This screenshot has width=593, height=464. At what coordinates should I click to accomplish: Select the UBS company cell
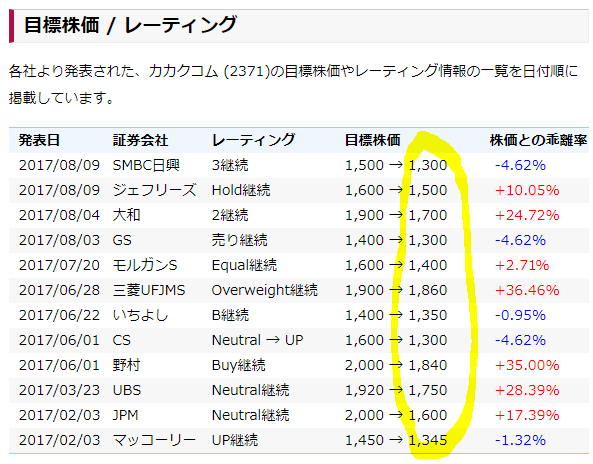click(127, 390)
